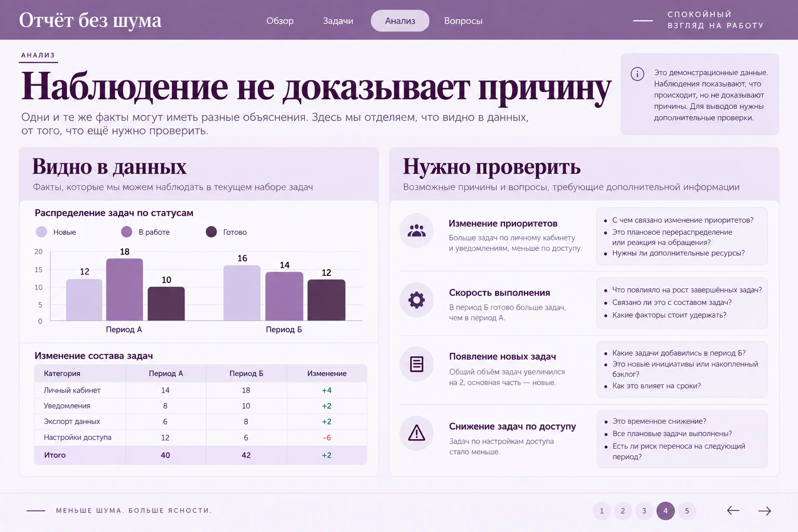
Task: Click the document icon beside Появление новых задач
Action: [x=417, y=364]
